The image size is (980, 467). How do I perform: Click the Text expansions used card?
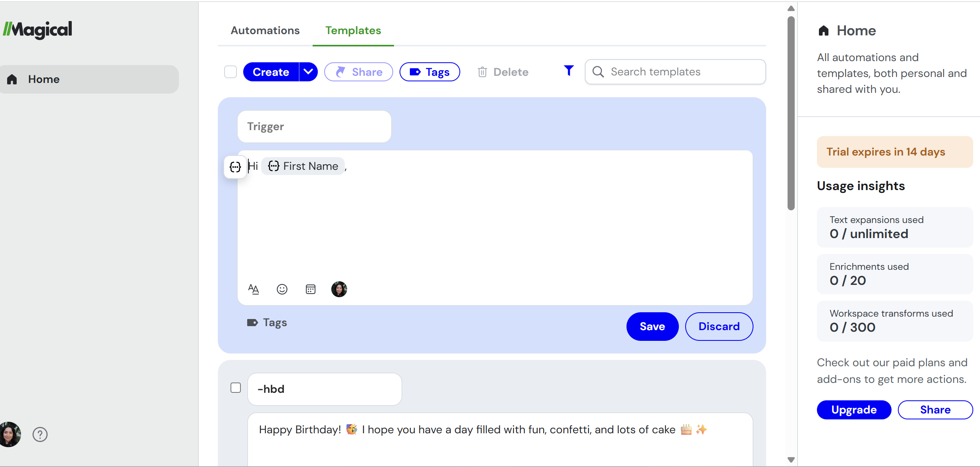click(895, 227)
